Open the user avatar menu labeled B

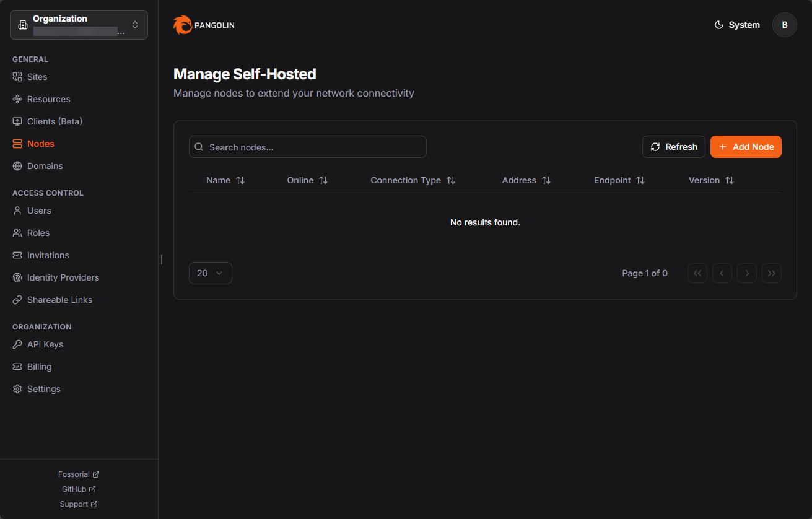(x=785, y=25)
